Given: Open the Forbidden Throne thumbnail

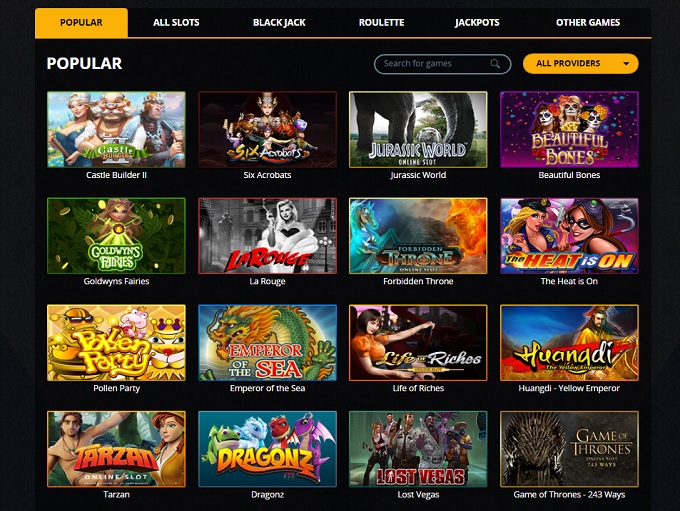Looking at the screenshot, I should tap(418, 236).
